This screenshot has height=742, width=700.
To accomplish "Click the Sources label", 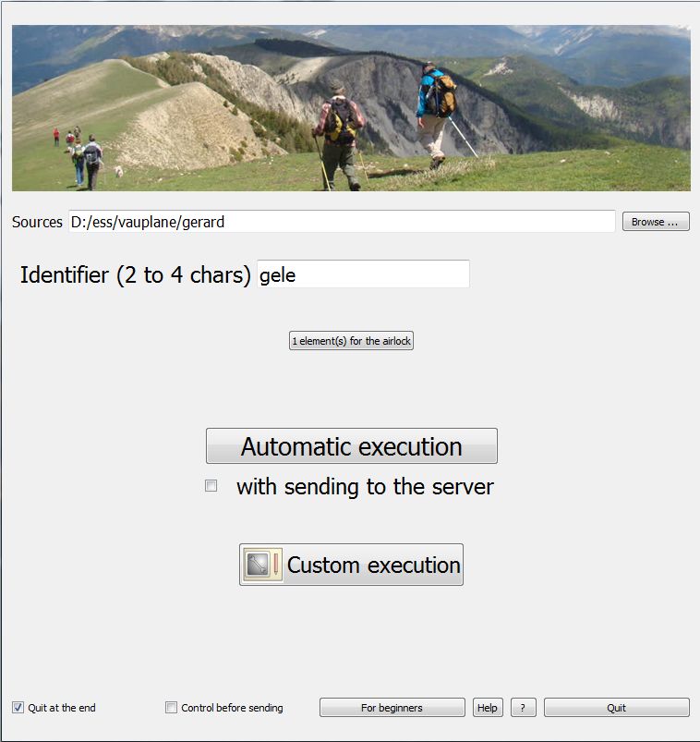I will click(x=37, y=222).
